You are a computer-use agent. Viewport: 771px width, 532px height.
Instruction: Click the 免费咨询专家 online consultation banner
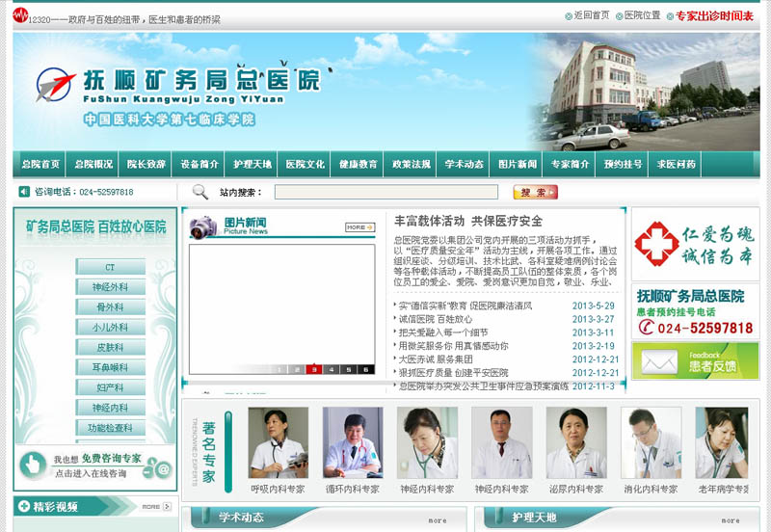(x=94, y=465)
